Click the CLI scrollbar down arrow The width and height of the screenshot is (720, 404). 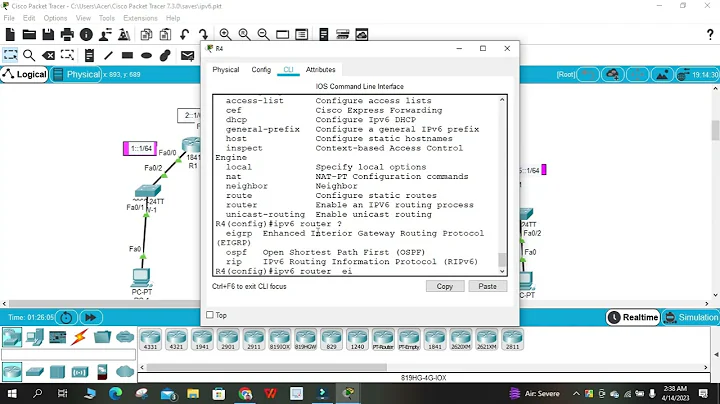(502, 271)
